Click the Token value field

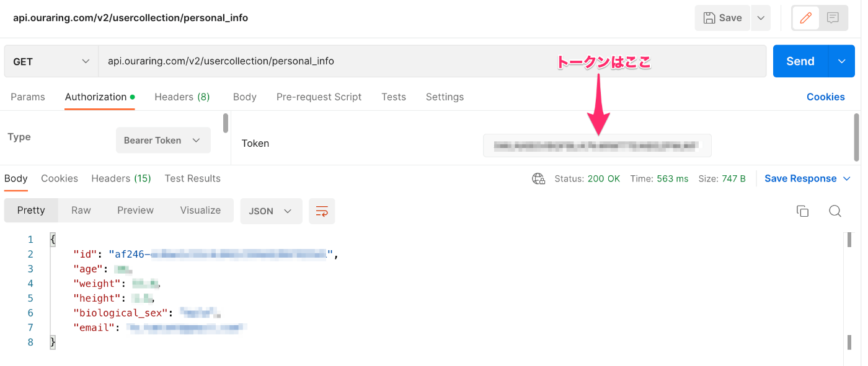point(597,146)
